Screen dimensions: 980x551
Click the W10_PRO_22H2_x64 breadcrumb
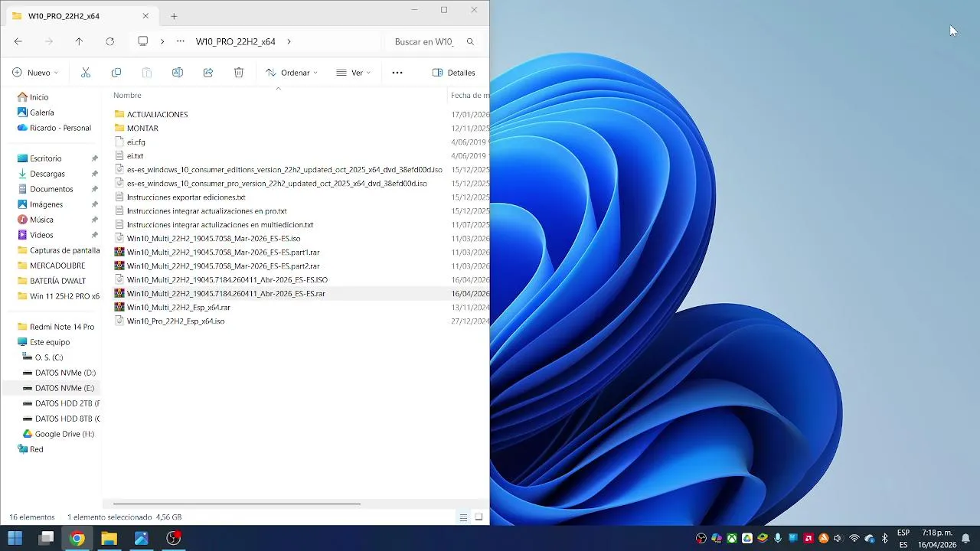236,42
